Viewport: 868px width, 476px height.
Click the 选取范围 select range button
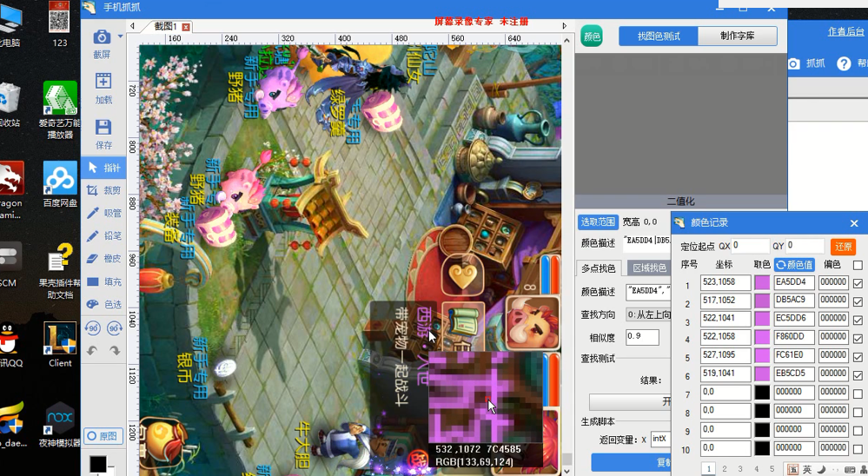point(598,222)
